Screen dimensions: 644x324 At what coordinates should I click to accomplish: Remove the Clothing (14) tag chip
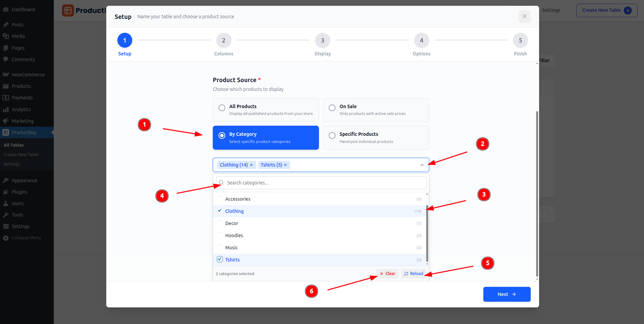251,165
